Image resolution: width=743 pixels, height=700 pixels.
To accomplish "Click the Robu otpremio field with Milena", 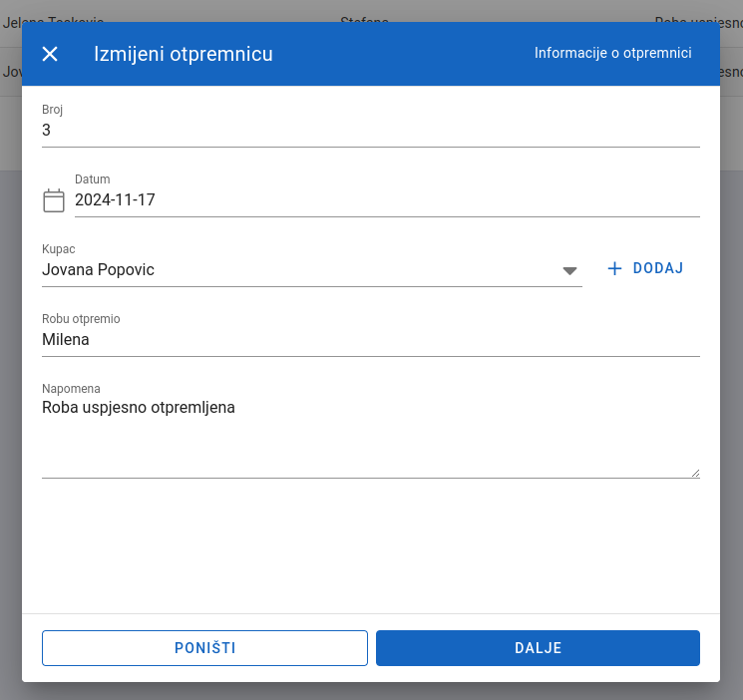I will [x=371, y=340].
